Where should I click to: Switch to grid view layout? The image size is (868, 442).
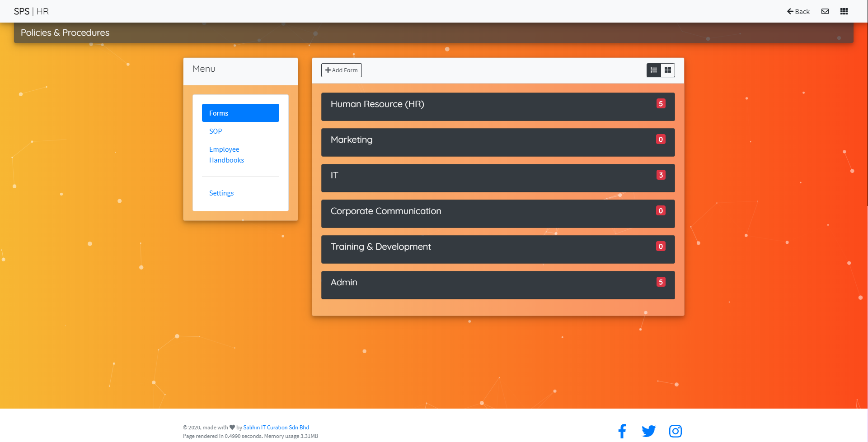[x=668, y=70]
